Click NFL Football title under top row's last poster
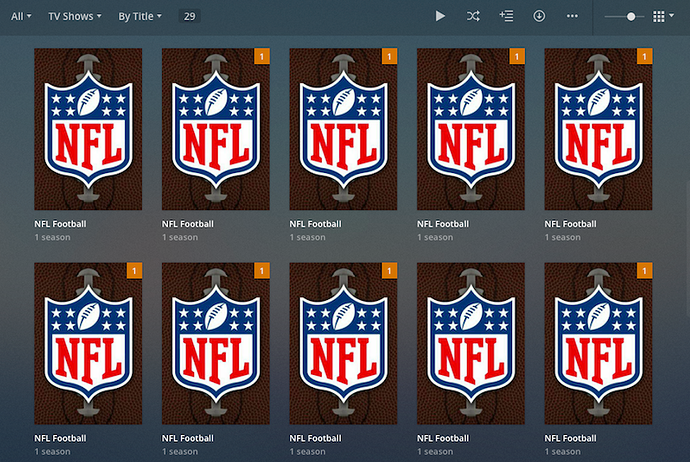 (571, 224)
